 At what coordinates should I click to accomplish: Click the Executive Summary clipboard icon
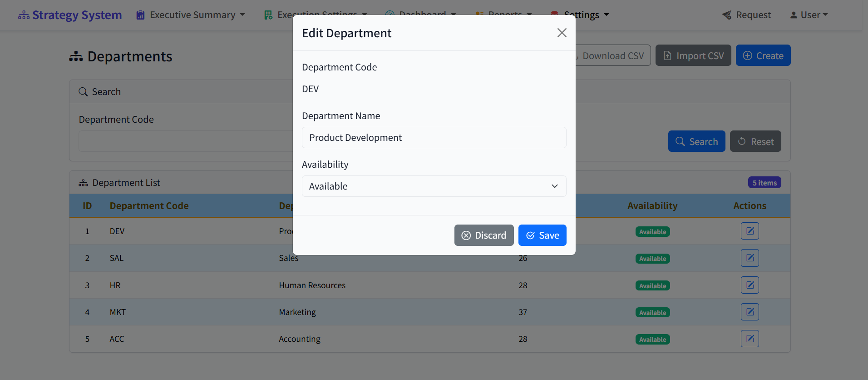[141, 15]
